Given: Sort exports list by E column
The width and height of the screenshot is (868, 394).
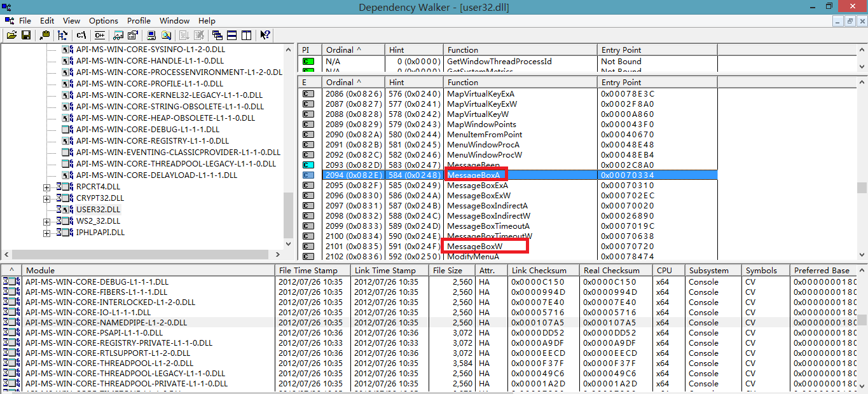Looking at the screenshot, I should tap(310, 82).
